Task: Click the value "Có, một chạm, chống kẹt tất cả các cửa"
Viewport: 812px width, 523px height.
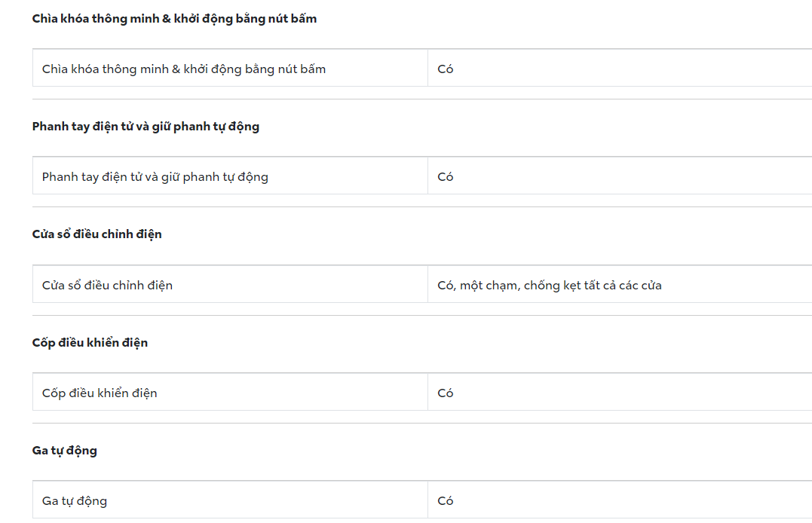Action: [x=550, y=286]
